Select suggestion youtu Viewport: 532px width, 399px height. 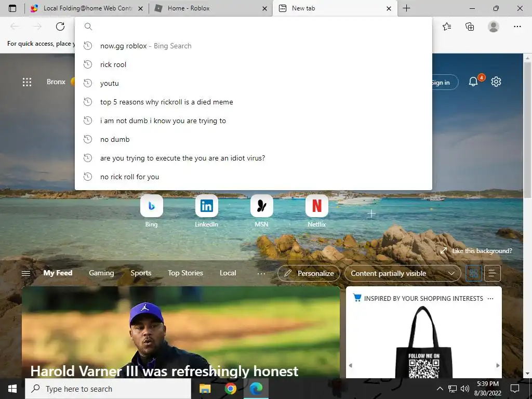[254, 83]
